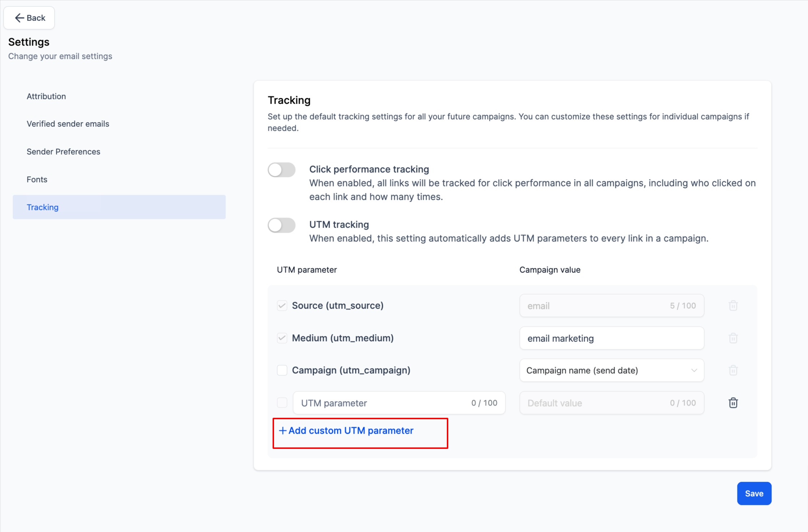
Task: Uncheck the Medium (utm_medium) checkbox
Action: point(282,338)
